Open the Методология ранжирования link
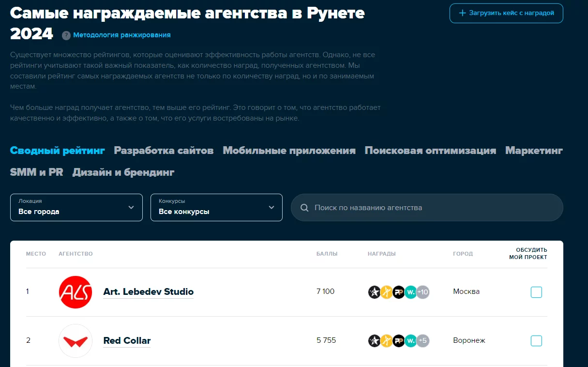Image resolution: width=588 pixels, height=367 pixels. coord(122,35)
